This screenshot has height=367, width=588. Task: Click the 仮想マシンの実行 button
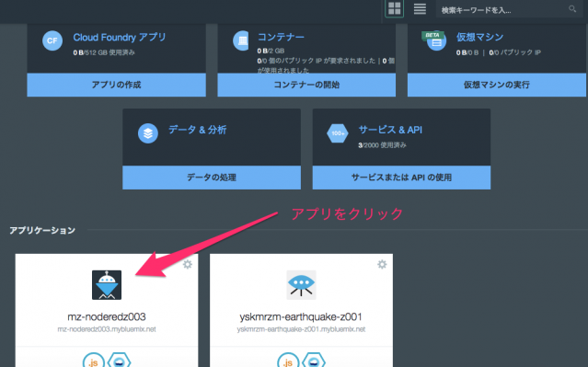pos(497,85)
